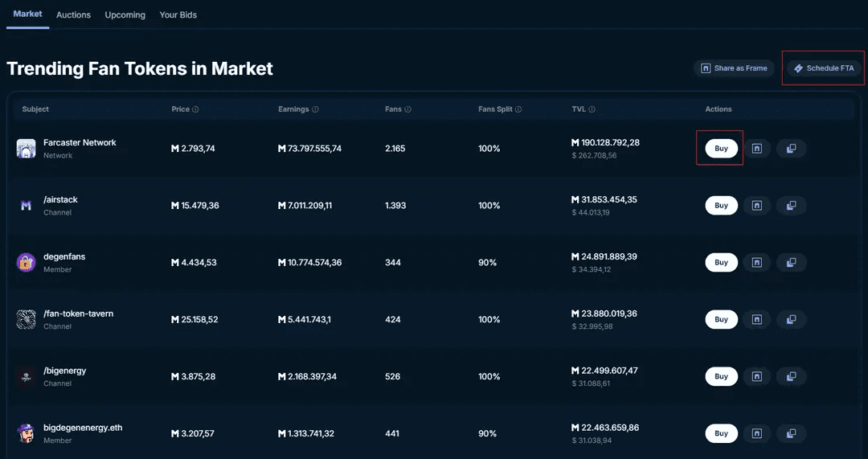The width and height of the screenshot is (868, 459).
Task: Click the Earnings info icon
Action: tap(315, 109)
